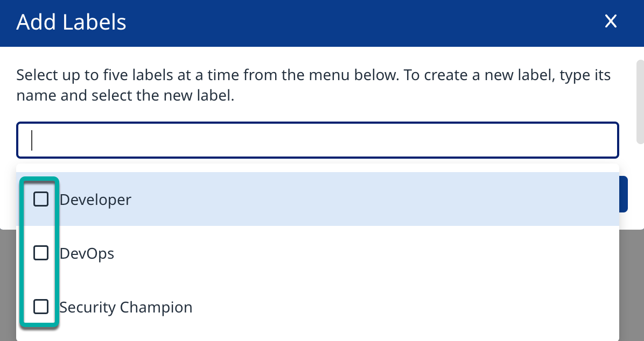
Task: Close the Add Labels dialog
Action: [x=610, y=22]
